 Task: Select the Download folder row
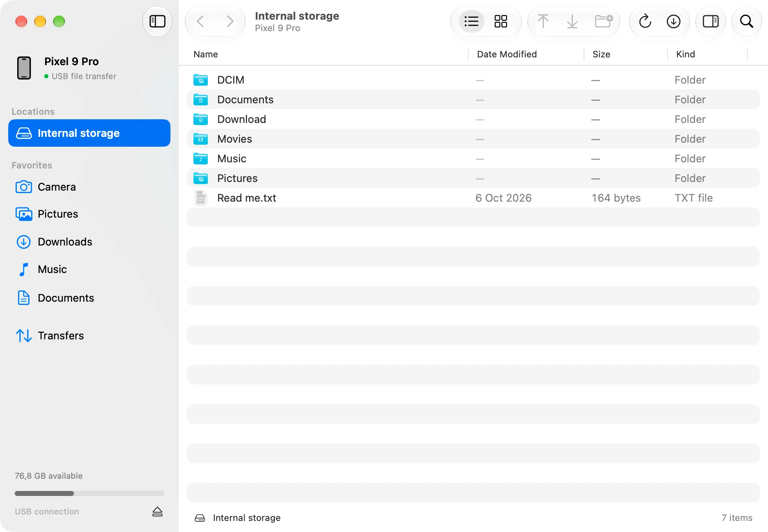(473, 119)
